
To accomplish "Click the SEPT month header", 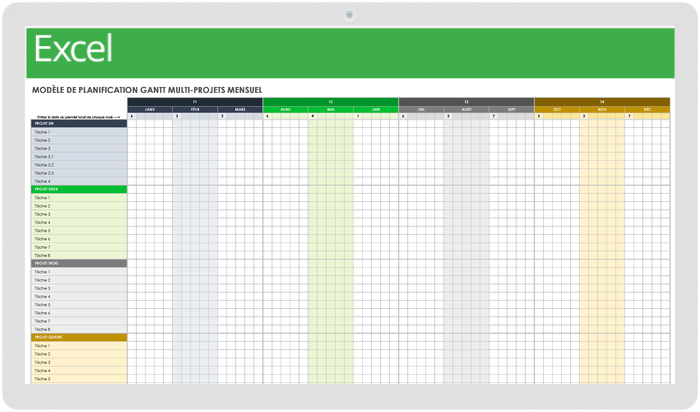I will click(512, 109).
